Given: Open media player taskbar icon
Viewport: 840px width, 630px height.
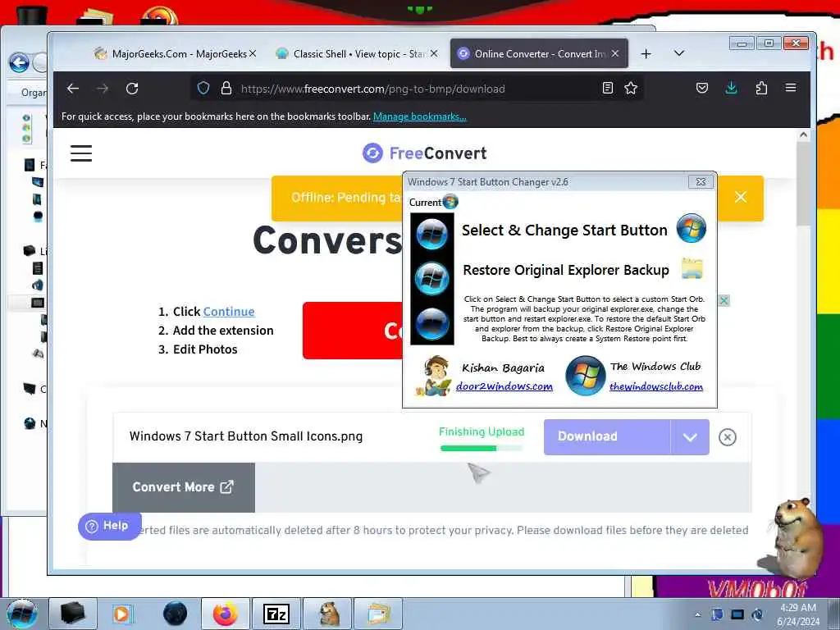Looking at the screenshot, I should [x=122, y=614].
